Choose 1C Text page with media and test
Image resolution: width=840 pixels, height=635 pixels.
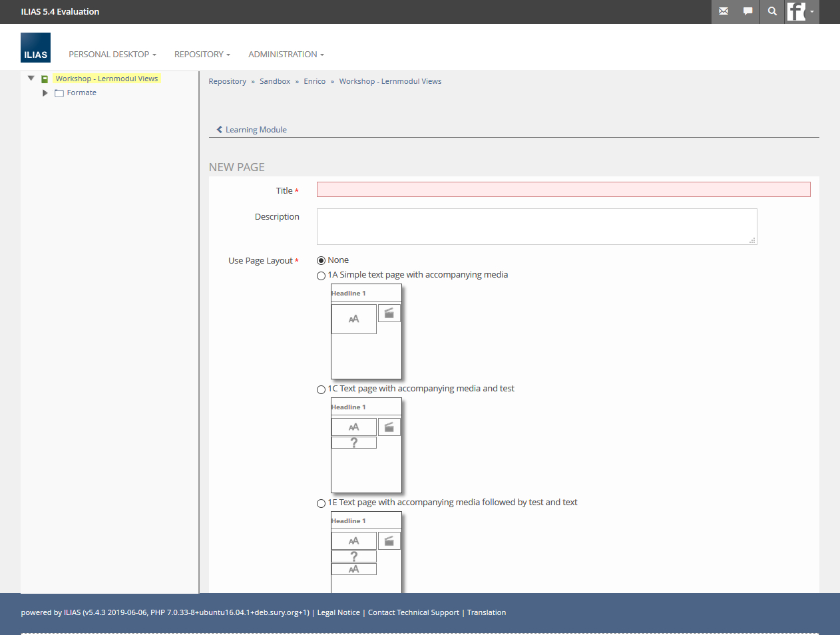click(321, 389)
